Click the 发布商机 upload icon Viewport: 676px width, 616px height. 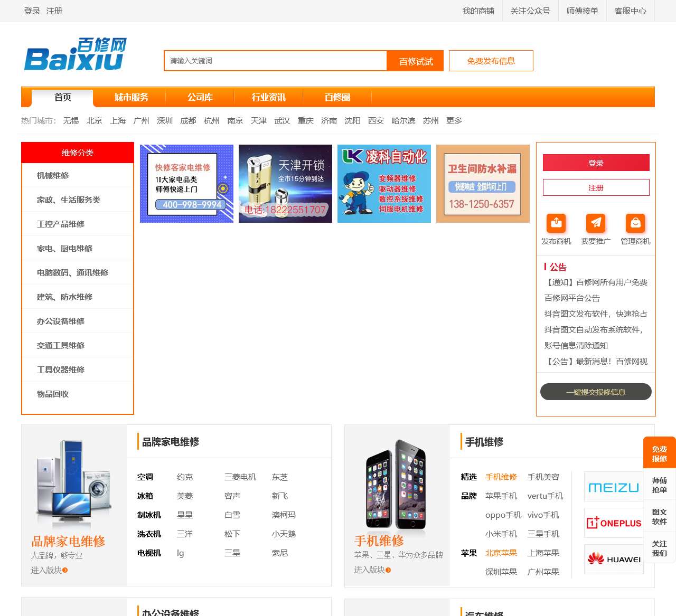[x=556, y=223]
